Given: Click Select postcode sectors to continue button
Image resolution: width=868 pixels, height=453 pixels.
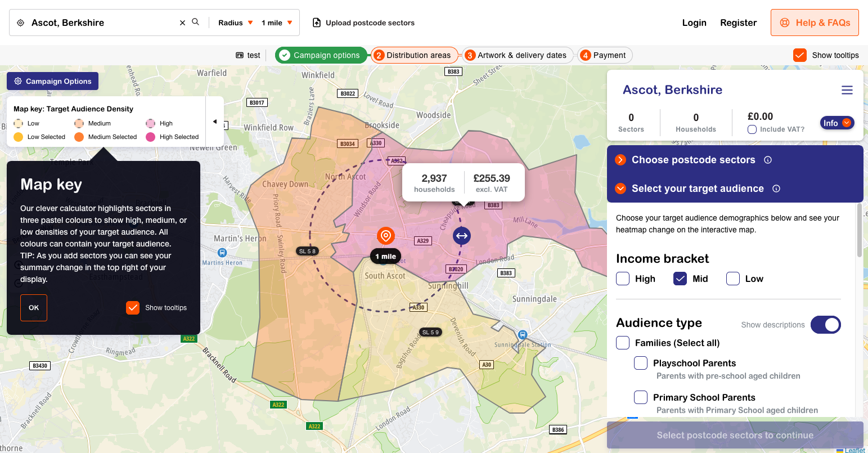Looking at the screenshot, I should [x=735, y=435].
